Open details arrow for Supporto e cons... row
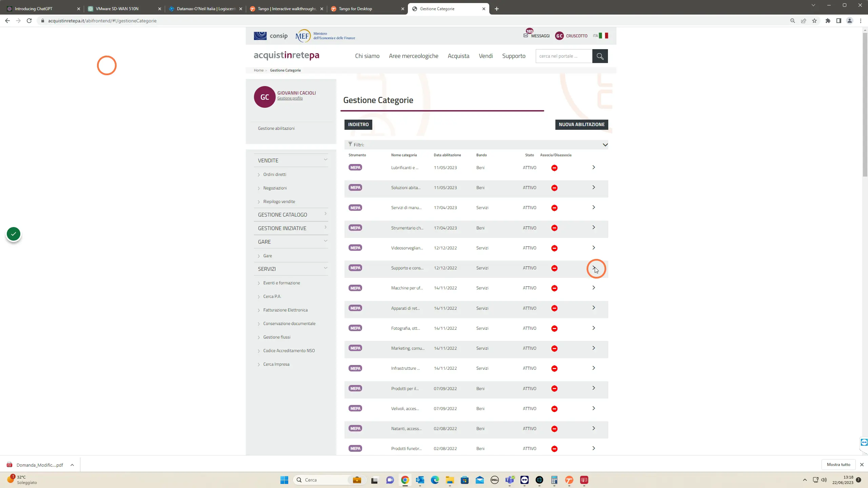Image resolution: width=868 pixels, height=488 pixels. [594, 268]
